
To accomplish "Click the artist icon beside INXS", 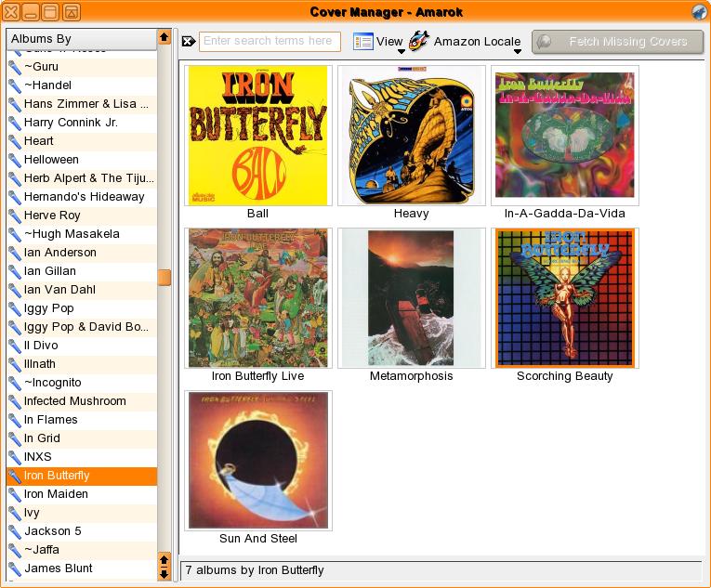I will [15, 457].
